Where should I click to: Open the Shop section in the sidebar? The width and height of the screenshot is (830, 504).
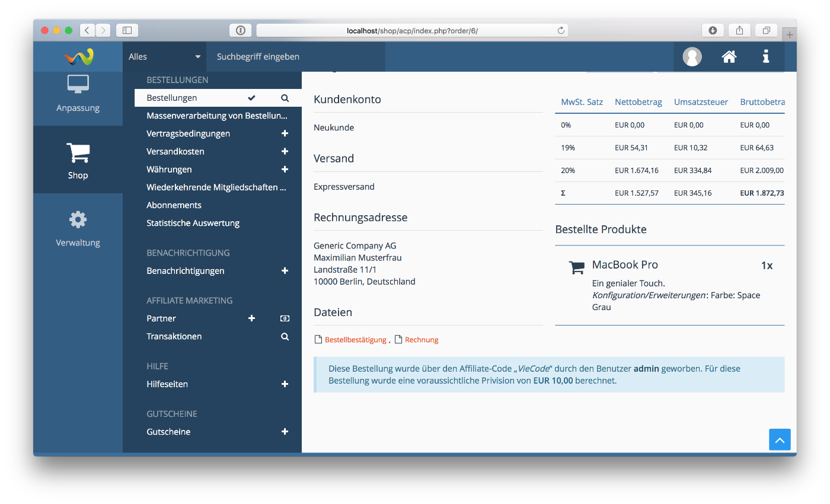tap(78, 160)
